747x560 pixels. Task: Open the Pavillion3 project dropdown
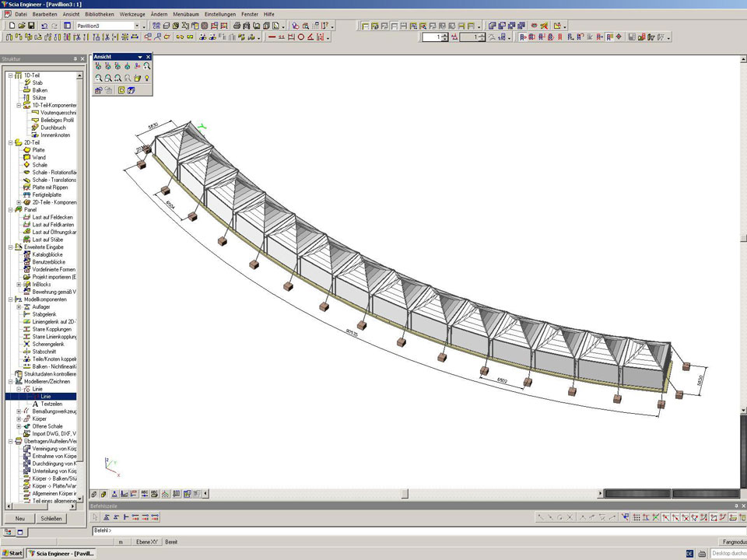pyautogui.click(x=137, y=26)
